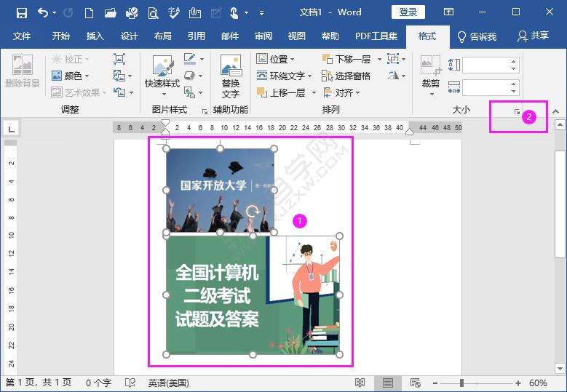This screenshot has width=567, height=392.
Task: Click the ruler tab selector L button
Action: tap(11, 129)
